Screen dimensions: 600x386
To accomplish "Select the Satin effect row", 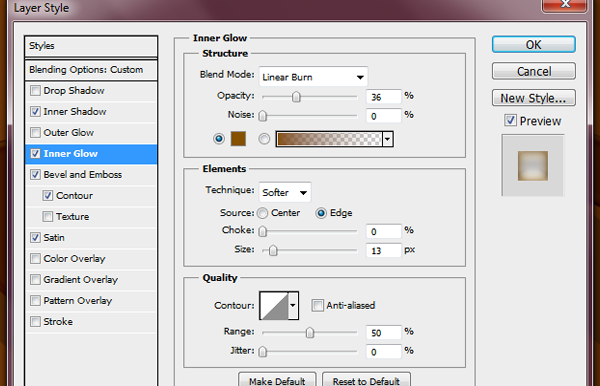I will [x=91, y=238].
